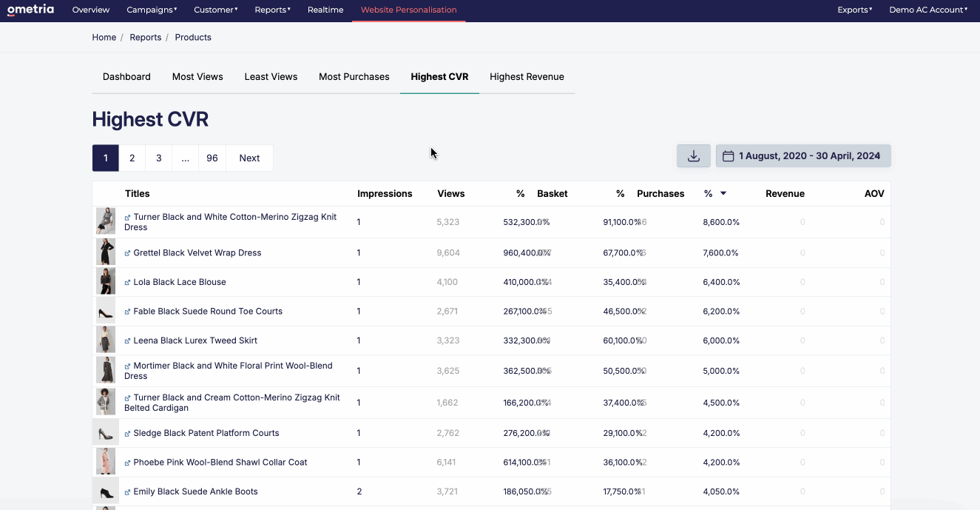This screenshot has width=980, height=510.
Task: Switch to Most Purchases tab
Action: pyautogui.click(x=354, y=77)
